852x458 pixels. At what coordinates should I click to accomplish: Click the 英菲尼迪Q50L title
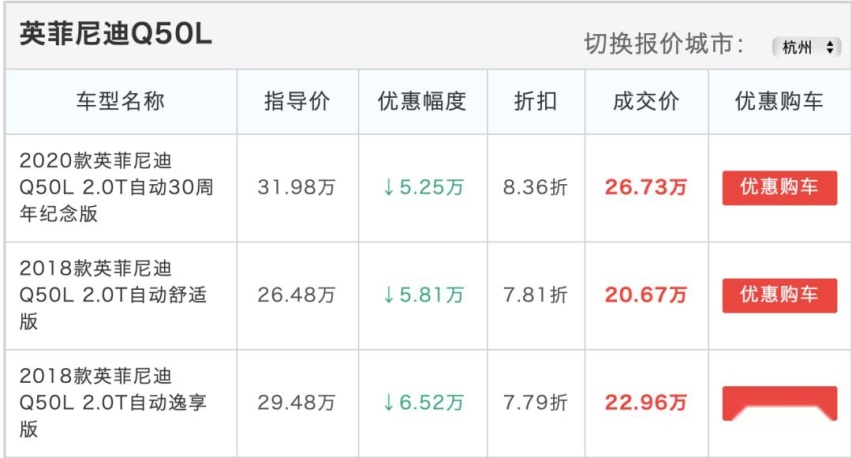click(x=115, y=34)
